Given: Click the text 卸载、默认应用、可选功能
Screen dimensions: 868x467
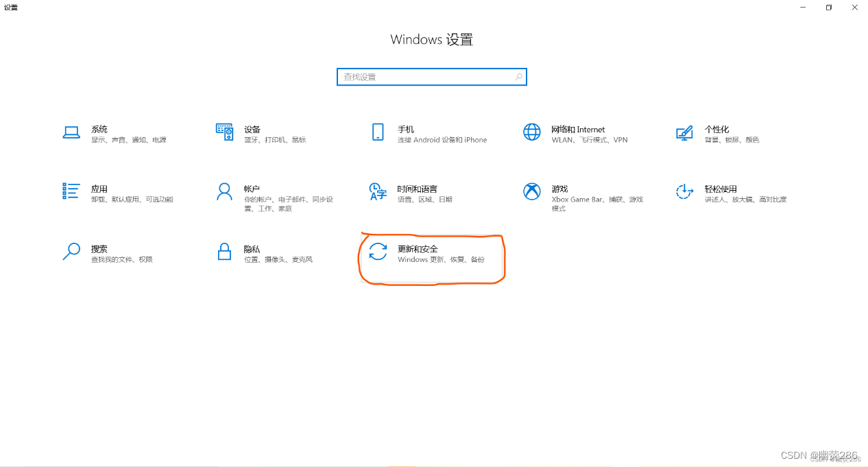Looking at the screenshot, I should [x=132, y=200].
